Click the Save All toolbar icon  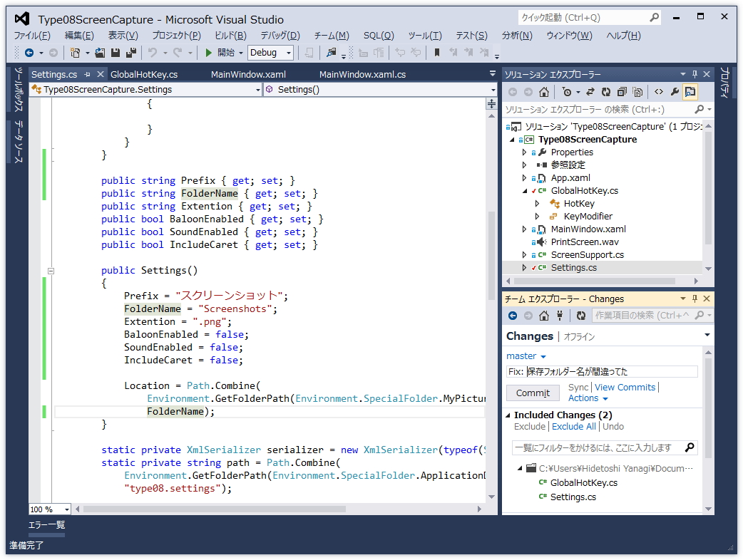click(x=131, y=53)
